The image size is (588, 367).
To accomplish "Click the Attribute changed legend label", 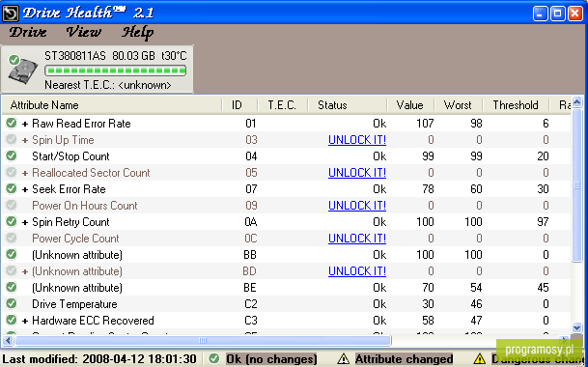I will point(405,359).
